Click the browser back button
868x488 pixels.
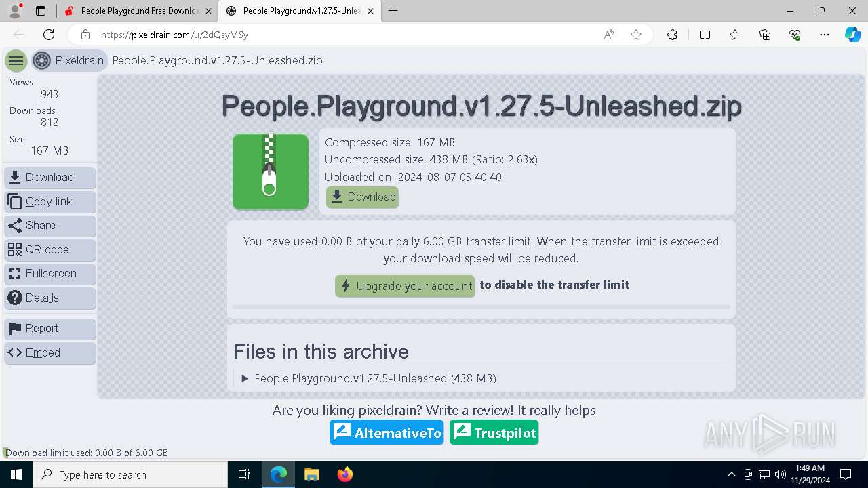[x=19, y=35]
